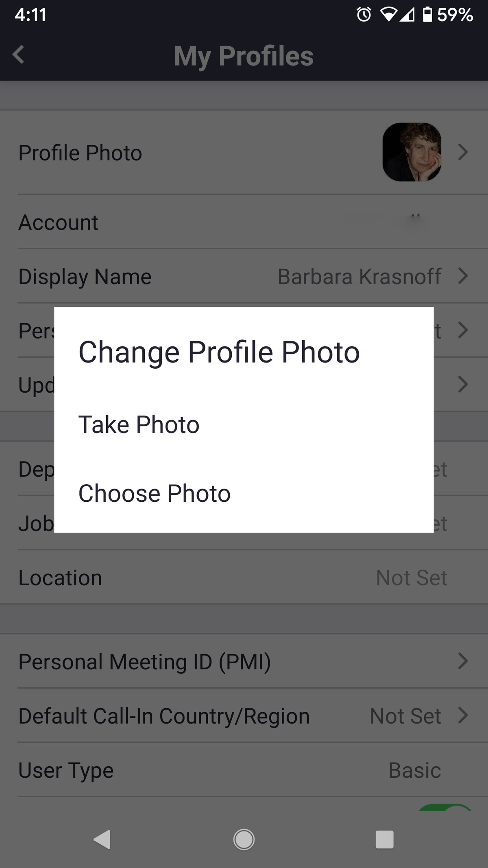Tap Barbara Krasnoff display name

pyautogui.click(x=359, y=277)
